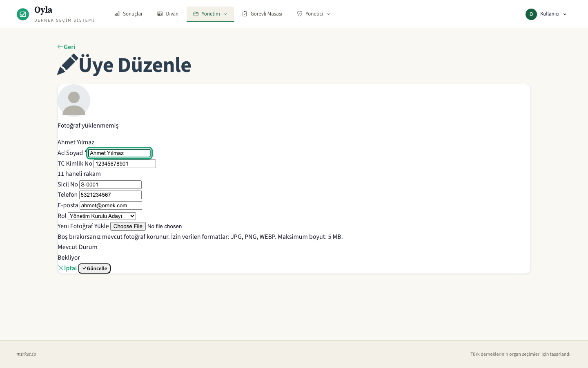The width and height of the screenshot is (588, 368).
Task: Click the 'Bekliyor' status text
Action: click(x=69, y=258)
